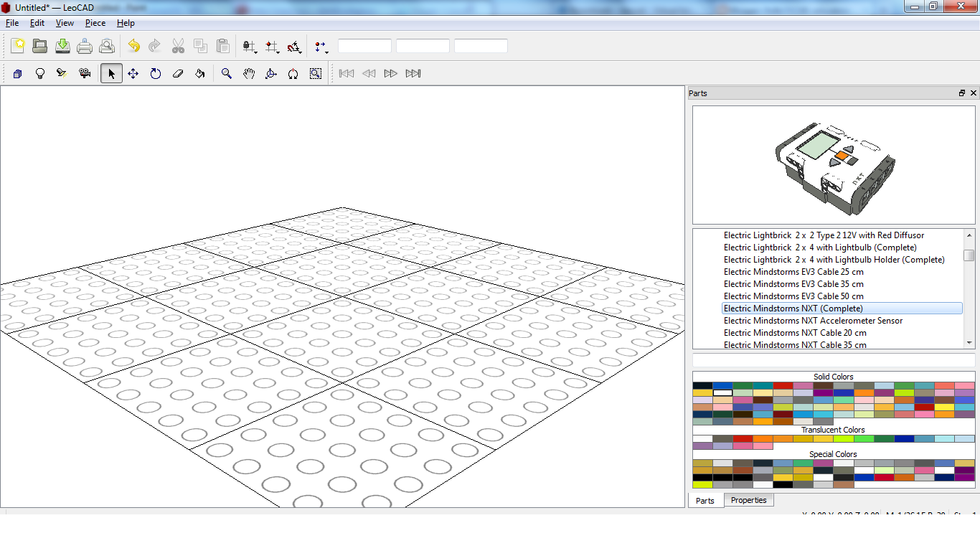The image size is (980, 551).
Task: Switch to the Properties tab
Action: pos(749,500)
